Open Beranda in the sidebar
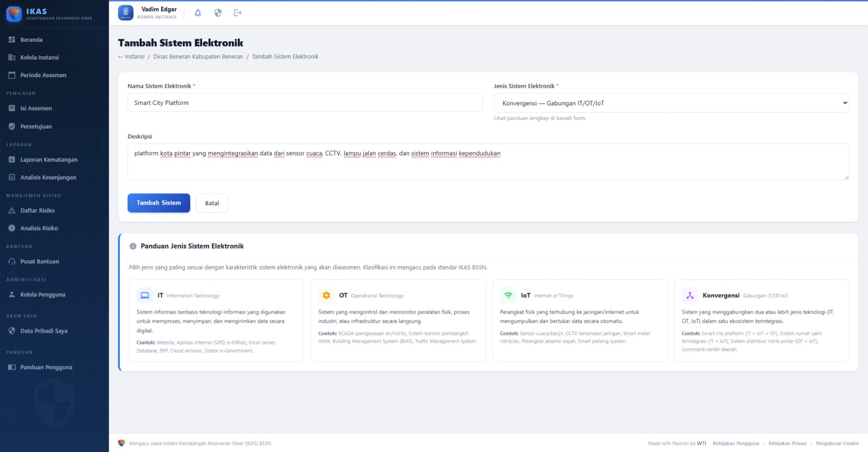The image size is (868, 452). pos(32,40)
